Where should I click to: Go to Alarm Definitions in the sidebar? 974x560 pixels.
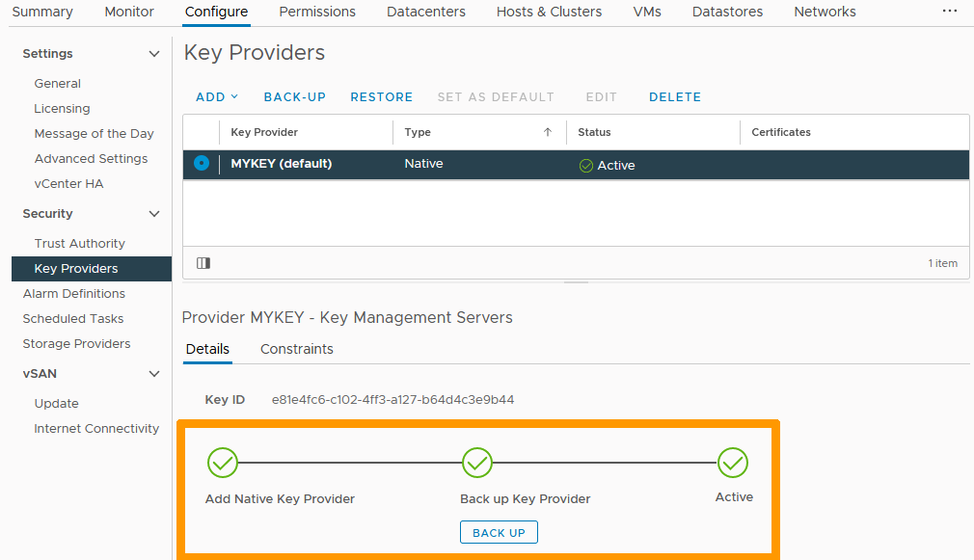pos(74,294)
